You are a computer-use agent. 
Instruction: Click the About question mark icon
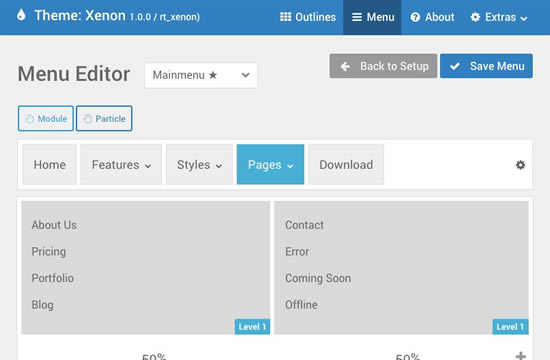(x=415, y=17)
